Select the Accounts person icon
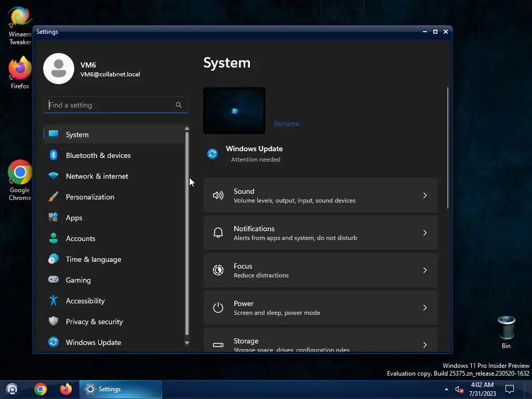This screenshot has width=532, height=399. click(x=54, y=238)
